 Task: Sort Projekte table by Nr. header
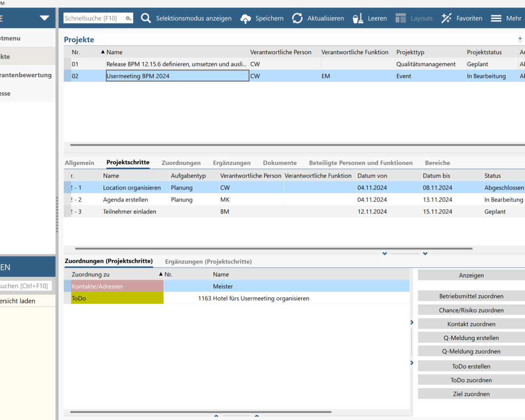pos(88,52)
